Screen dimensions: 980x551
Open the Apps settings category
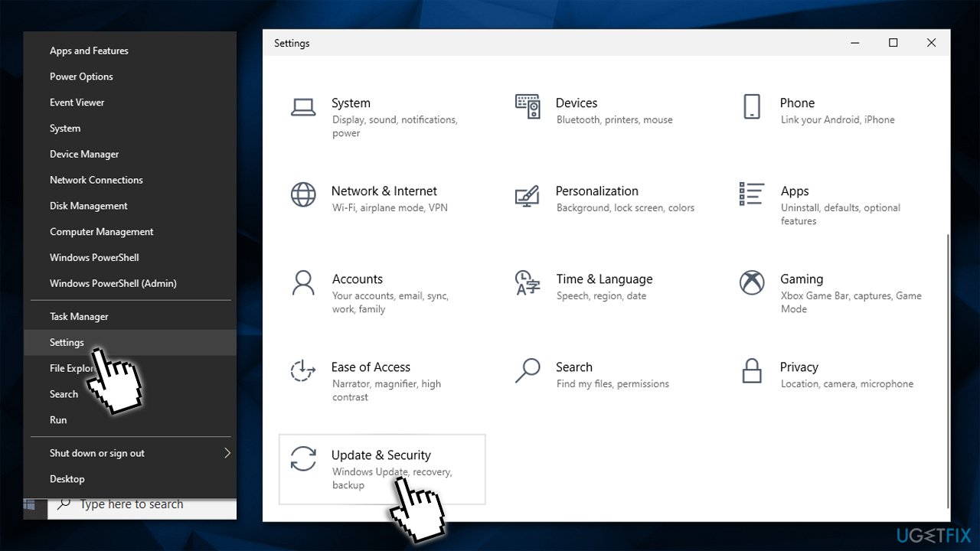(831, 206)
